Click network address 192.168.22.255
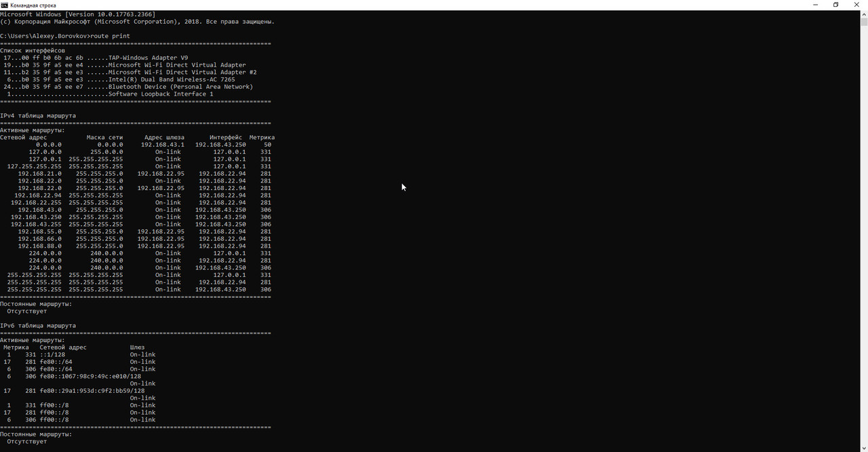 click(36, 202)
